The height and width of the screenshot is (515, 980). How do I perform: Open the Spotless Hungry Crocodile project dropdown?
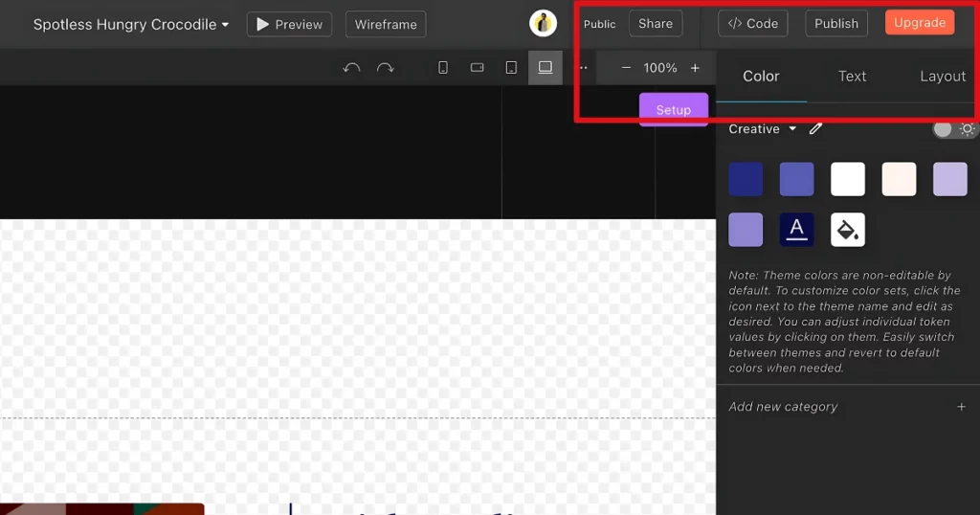pos(130,24)
